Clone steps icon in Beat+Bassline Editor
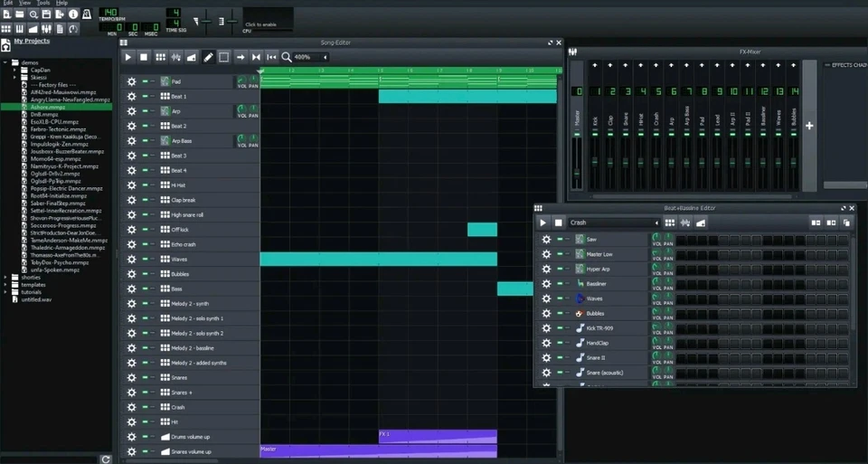Image resolution: width=868 pixels, height=464 pixels. pyautogui.click(x=846, y=223)
